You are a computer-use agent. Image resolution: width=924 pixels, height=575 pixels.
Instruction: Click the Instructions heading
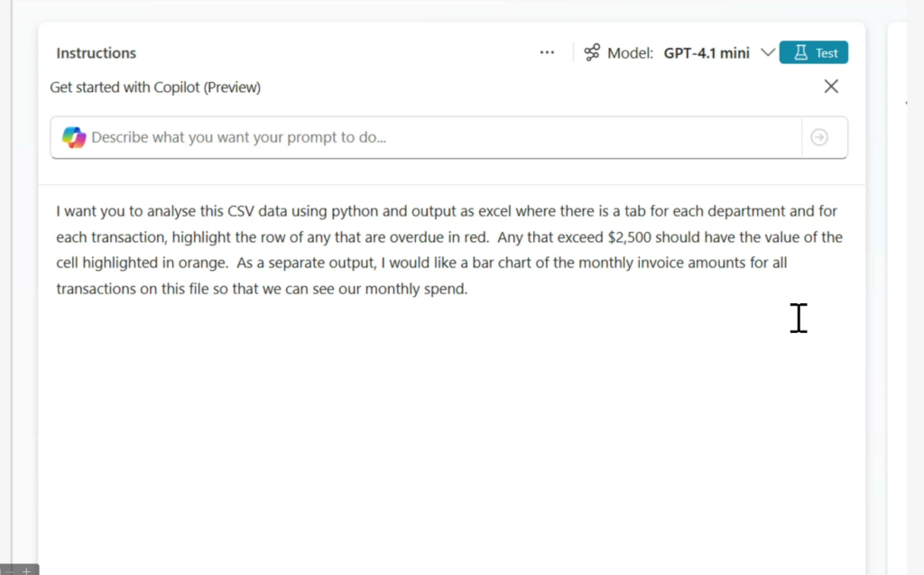click(x=96, y=52)
